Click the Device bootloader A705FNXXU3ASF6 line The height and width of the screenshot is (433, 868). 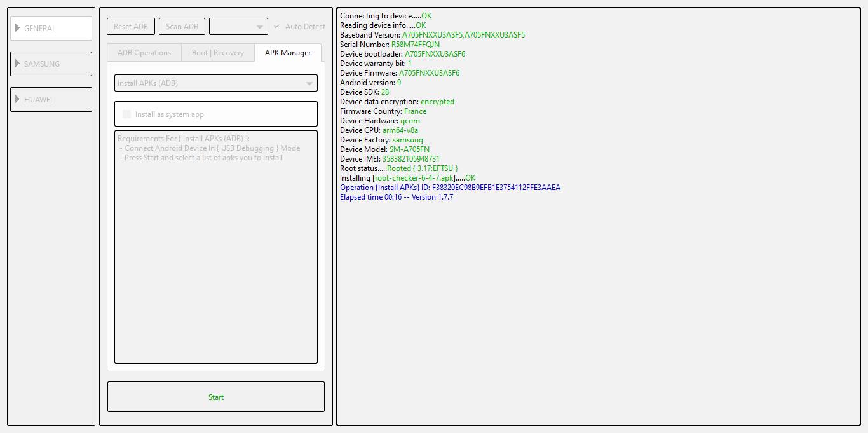[402, 54]
